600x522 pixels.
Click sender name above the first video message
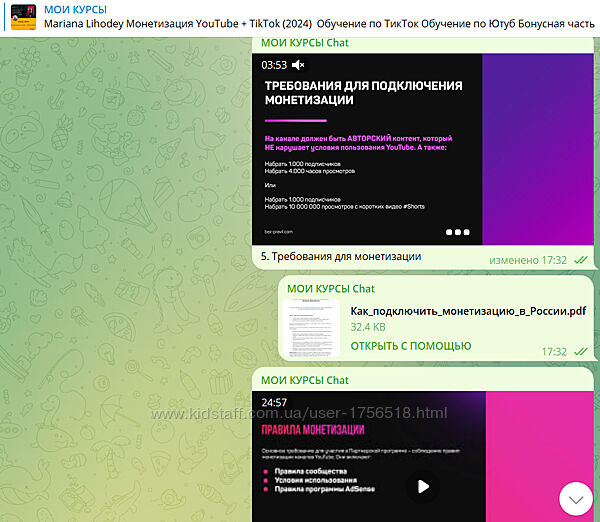coord(304,43)
